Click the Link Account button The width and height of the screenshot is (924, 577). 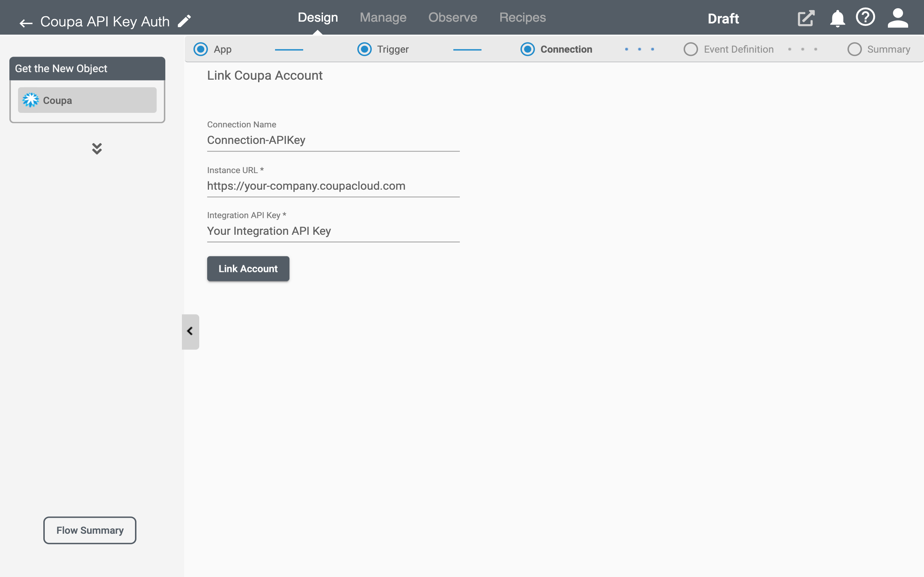(x=248, y=269)
